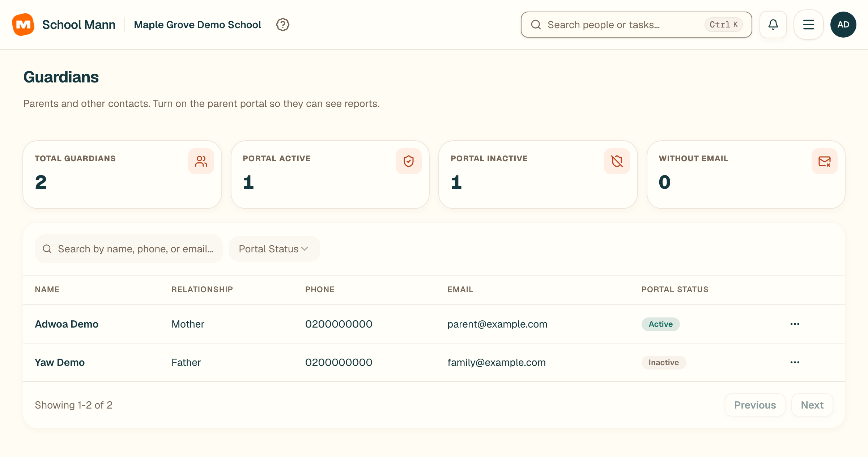868x457 pixels.
Task: Click the Next page button
Action: click(x=812, y=405)
